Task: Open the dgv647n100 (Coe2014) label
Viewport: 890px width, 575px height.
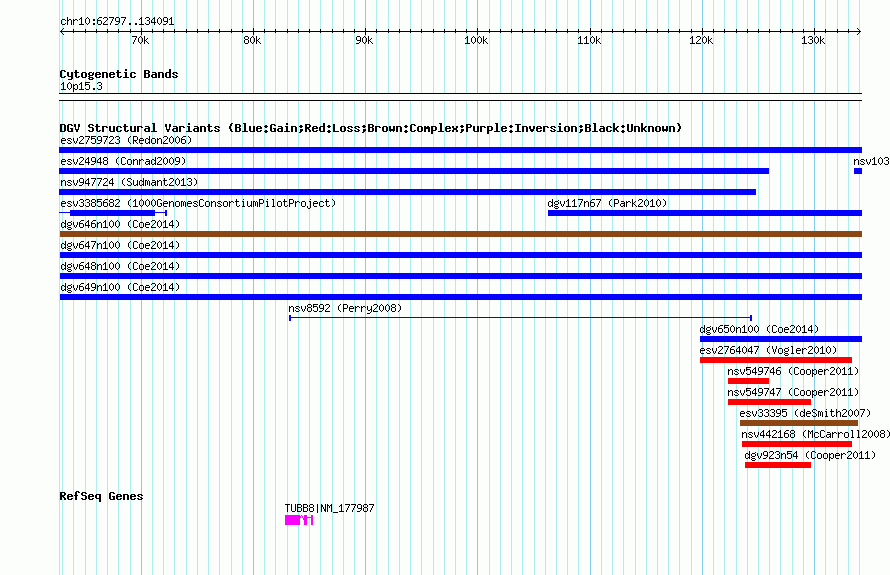Action: point(120,245)
